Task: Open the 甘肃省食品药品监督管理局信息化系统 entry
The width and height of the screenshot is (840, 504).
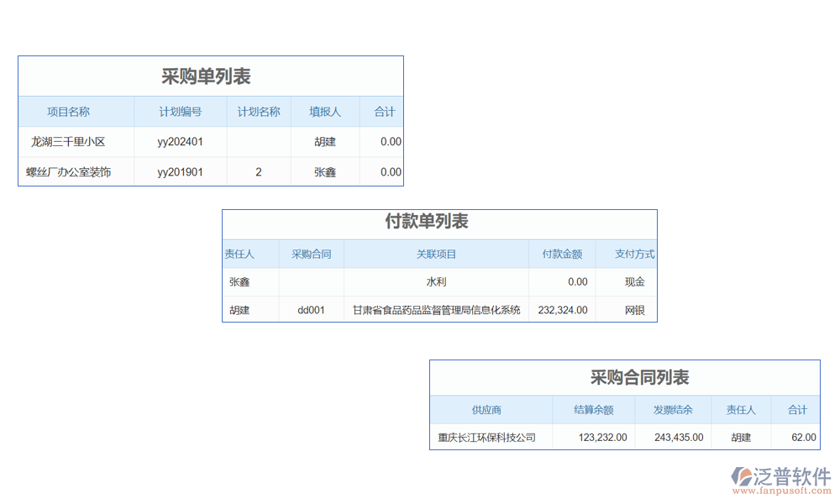Action: (436, 310)
